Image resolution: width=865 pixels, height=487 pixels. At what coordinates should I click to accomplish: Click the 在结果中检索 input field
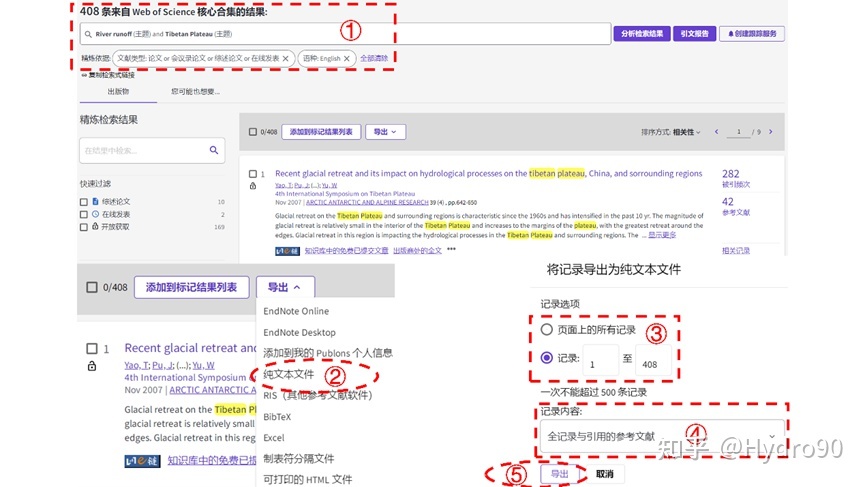pos(140,150)
